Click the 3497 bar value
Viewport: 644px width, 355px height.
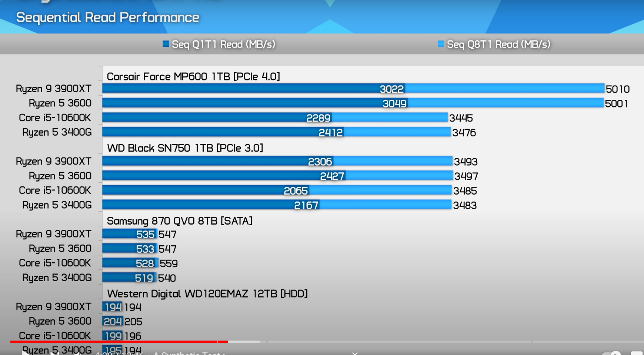(x=466, y=176)
